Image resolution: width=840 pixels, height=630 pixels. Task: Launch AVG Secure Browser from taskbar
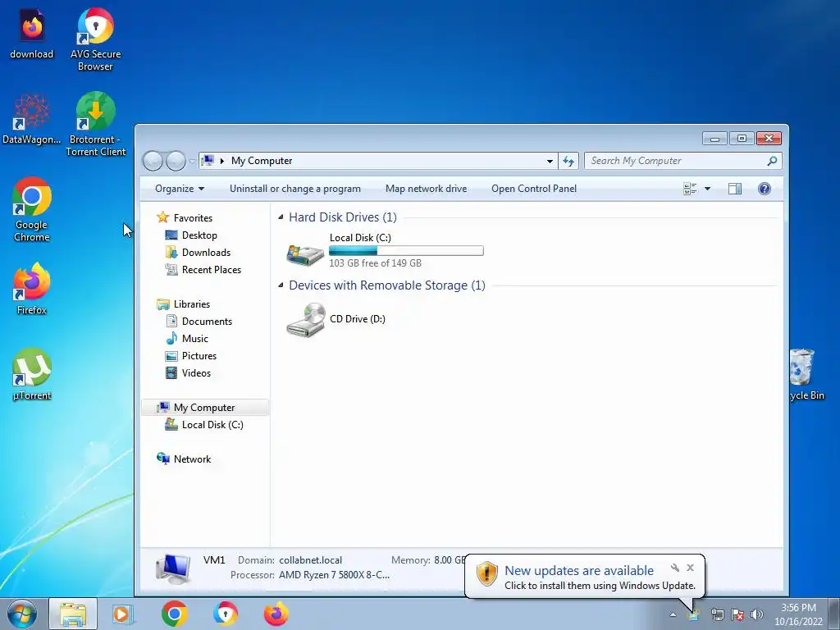pos(225,614)
